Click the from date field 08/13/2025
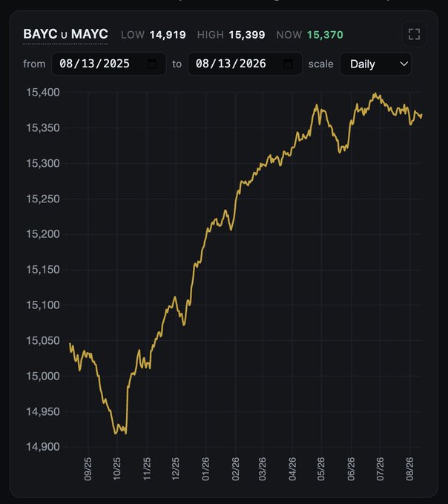448x504 pixels. (109, 64)
